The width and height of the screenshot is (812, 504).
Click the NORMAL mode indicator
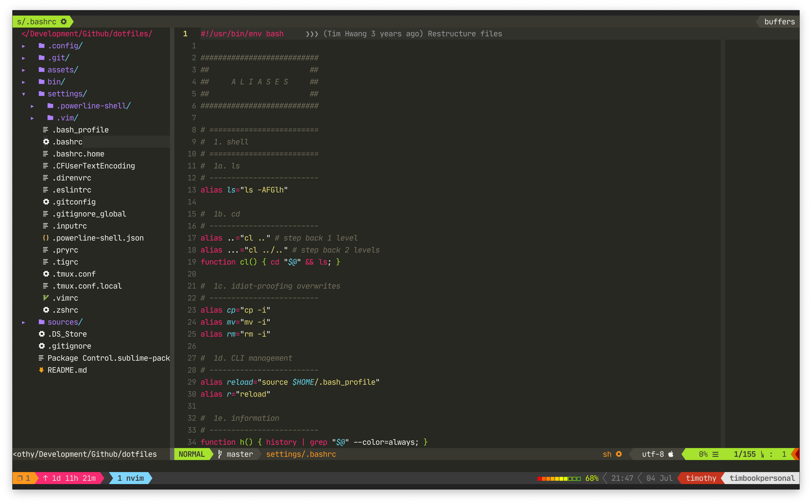[x=192, y=454]
